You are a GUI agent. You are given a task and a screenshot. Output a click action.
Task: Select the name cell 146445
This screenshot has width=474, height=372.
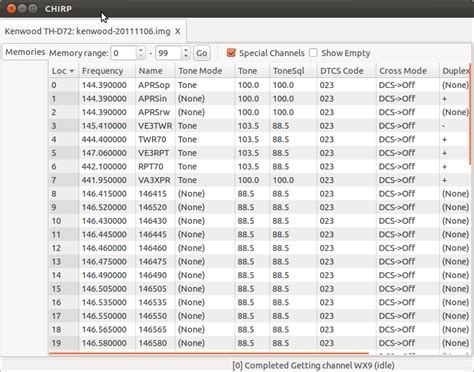(155, 234)
